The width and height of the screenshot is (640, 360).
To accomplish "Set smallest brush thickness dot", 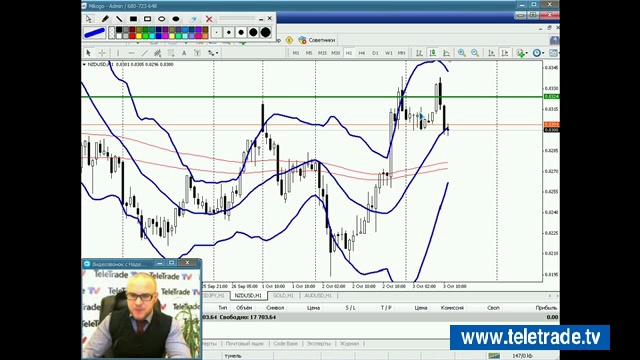I will pyautogui.click(x=216, y=32).
